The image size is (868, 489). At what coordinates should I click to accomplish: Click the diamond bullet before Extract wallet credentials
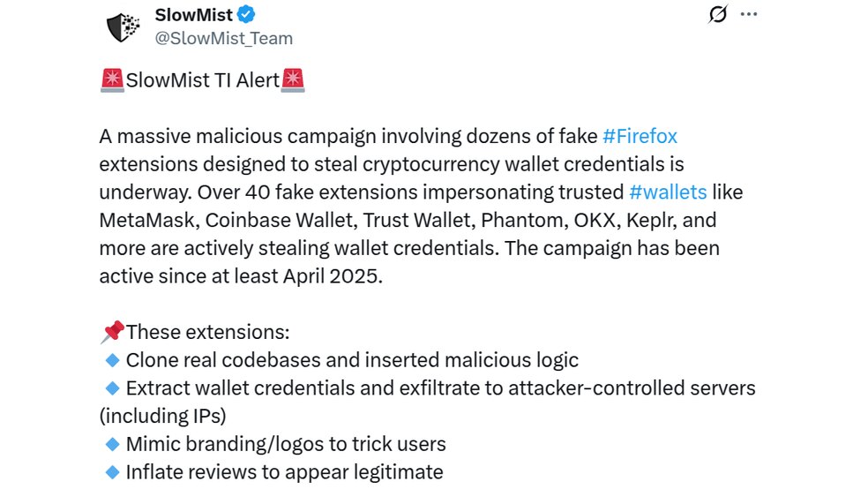point(112,388)
